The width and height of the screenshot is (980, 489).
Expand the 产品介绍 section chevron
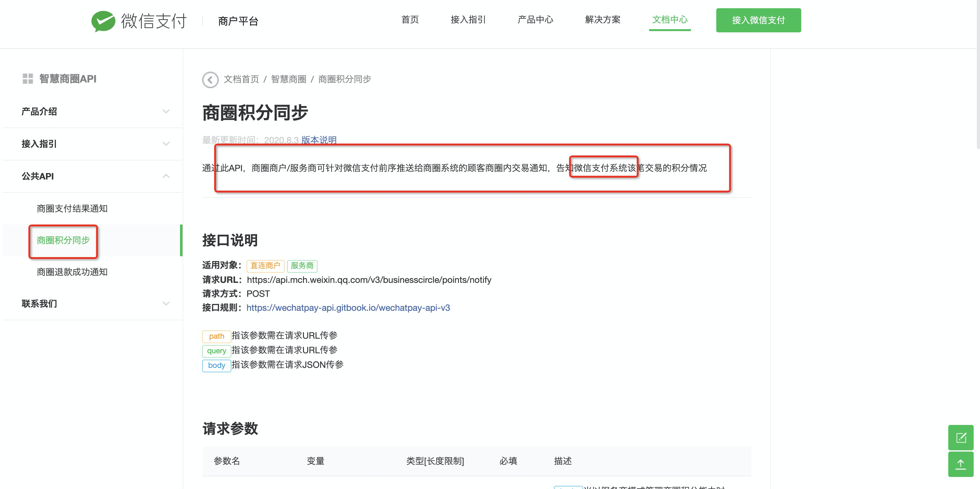coord(166,112)
